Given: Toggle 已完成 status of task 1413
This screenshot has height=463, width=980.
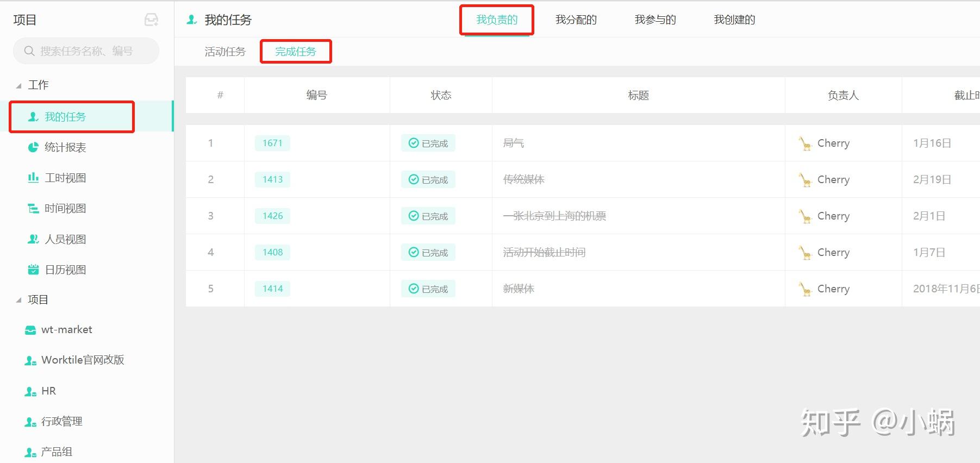Looking at the screenshot, I should (428, 179).
